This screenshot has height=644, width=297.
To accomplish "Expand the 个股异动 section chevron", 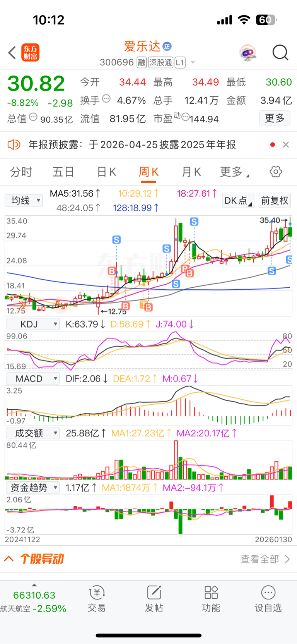I will (9, 559).
